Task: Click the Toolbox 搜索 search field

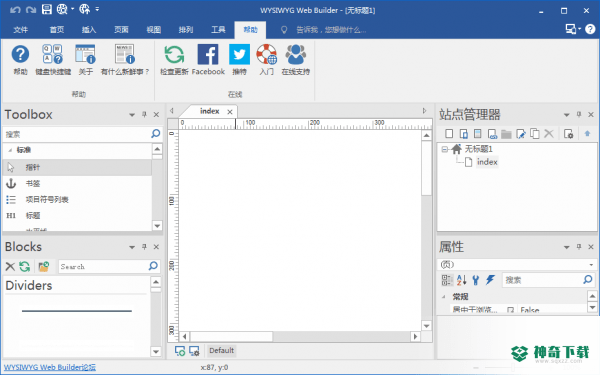Action: 77,134
